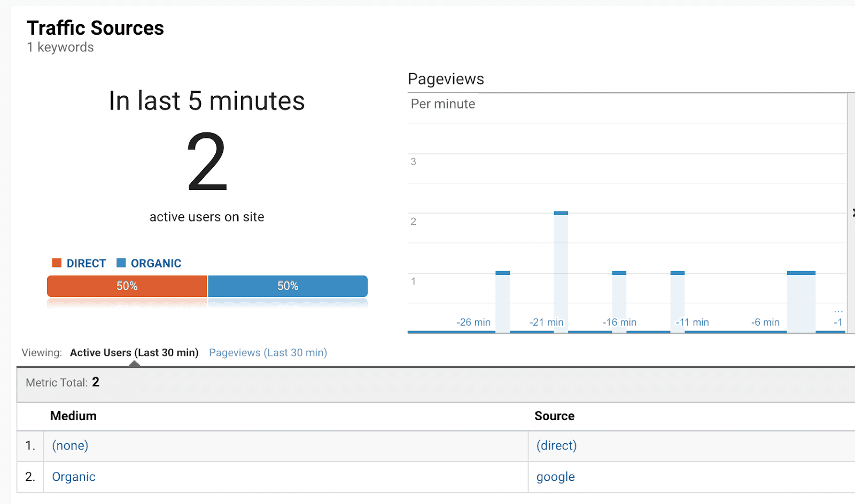Open the (direct) source link

[x=556, y=446]
